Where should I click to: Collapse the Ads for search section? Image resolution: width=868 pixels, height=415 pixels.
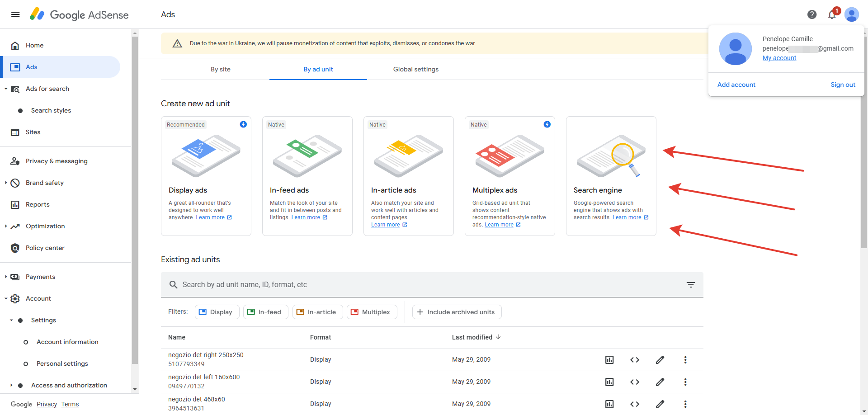tap(6, 89)
